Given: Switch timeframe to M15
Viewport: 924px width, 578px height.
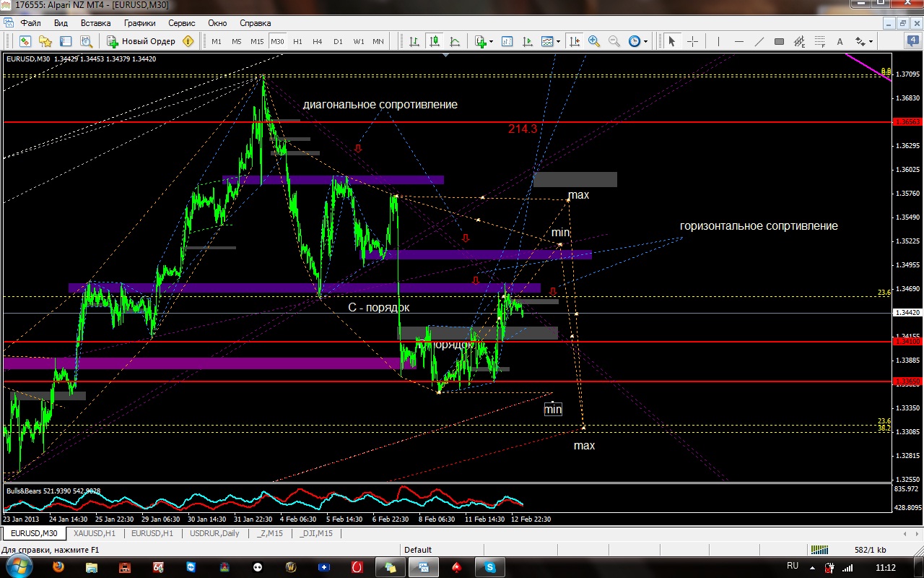Looking at the screenshot, I should tap(257, 41).
